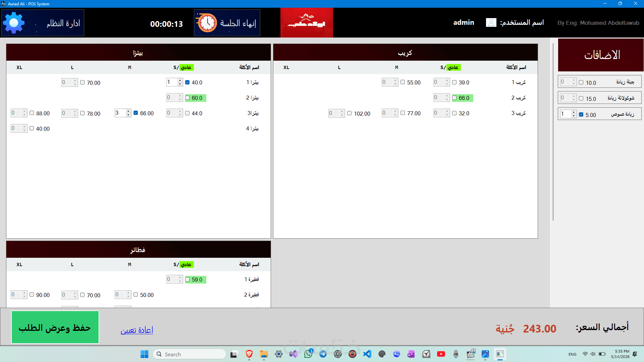Click the Awlad Ali red logo
This screenshot has height=362, width=644.
click(307, 23)
